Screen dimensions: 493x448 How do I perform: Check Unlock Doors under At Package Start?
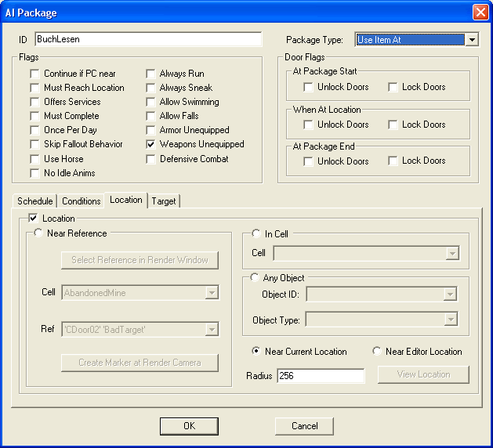click(309, 87)
